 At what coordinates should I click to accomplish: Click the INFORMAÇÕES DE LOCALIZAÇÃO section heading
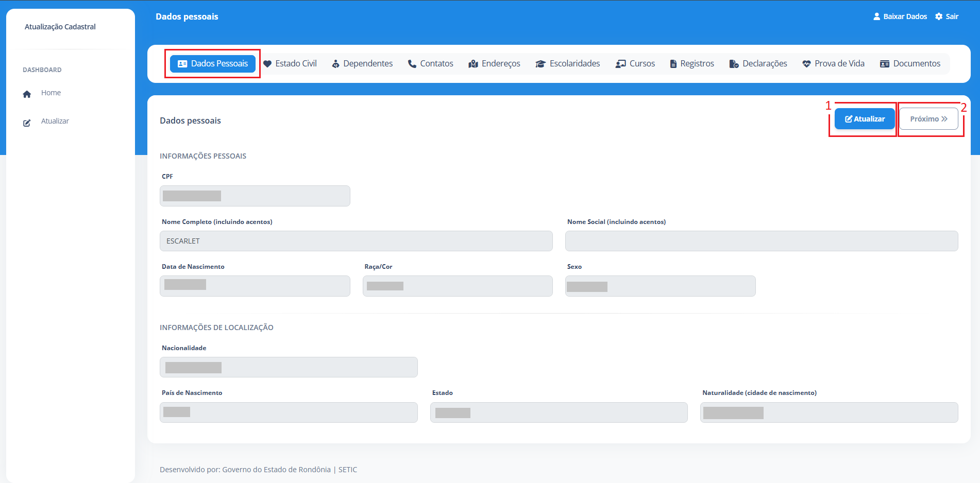(216, 327)
